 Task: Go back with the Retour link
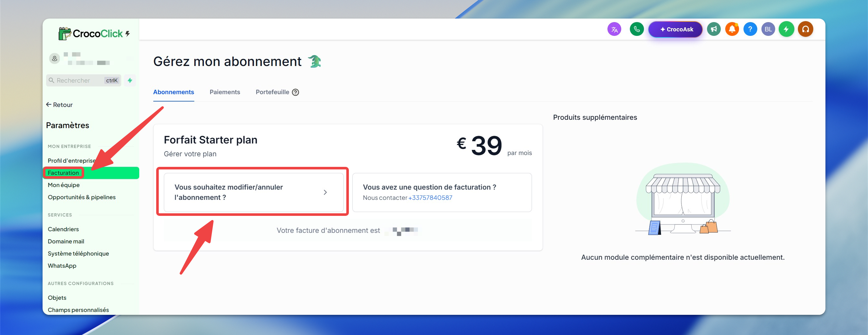tap(59, 105)
